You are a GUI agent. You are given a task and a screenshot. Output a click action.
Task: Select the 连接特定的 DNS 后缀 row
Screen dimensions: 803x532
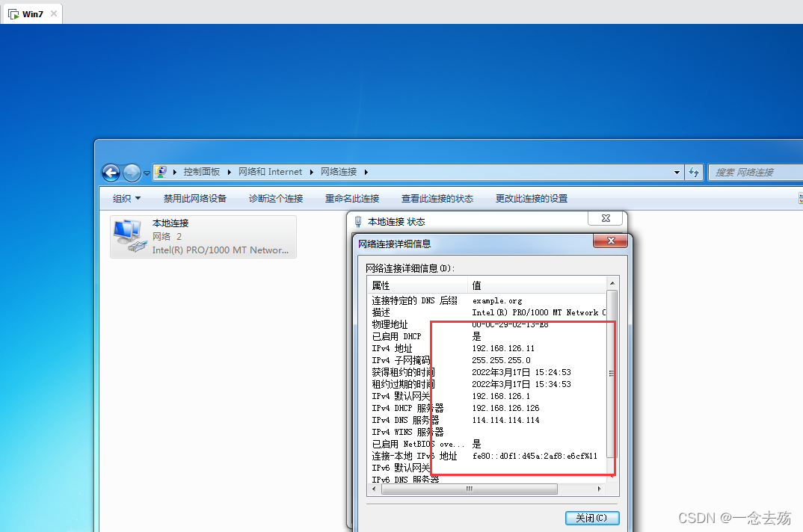coord(487,301)
